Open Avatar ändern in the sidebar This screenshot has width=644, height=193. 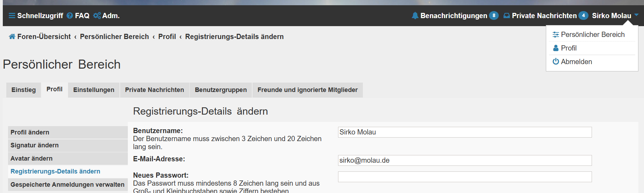(31, 159)
